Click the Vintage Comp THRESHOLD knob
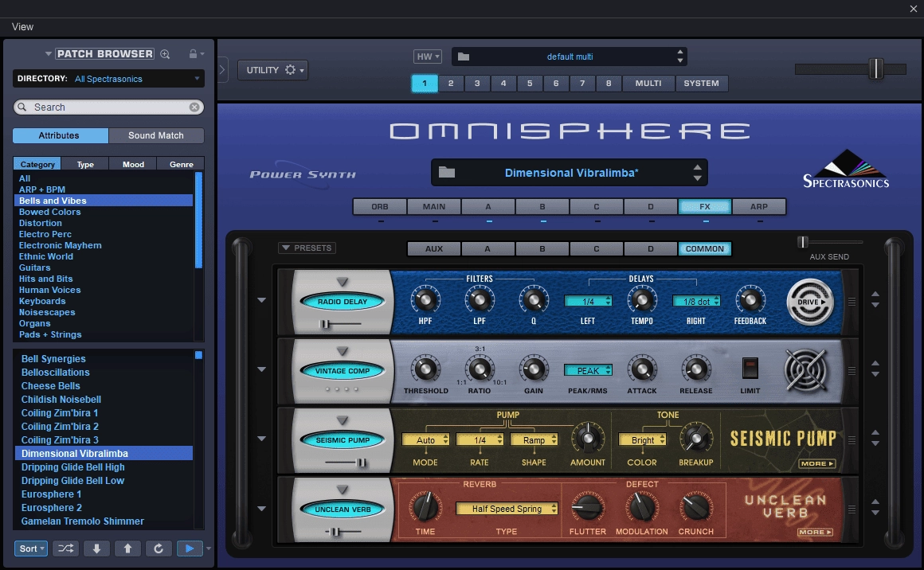This screenshot has height=570, width=924. coord(425,369)
